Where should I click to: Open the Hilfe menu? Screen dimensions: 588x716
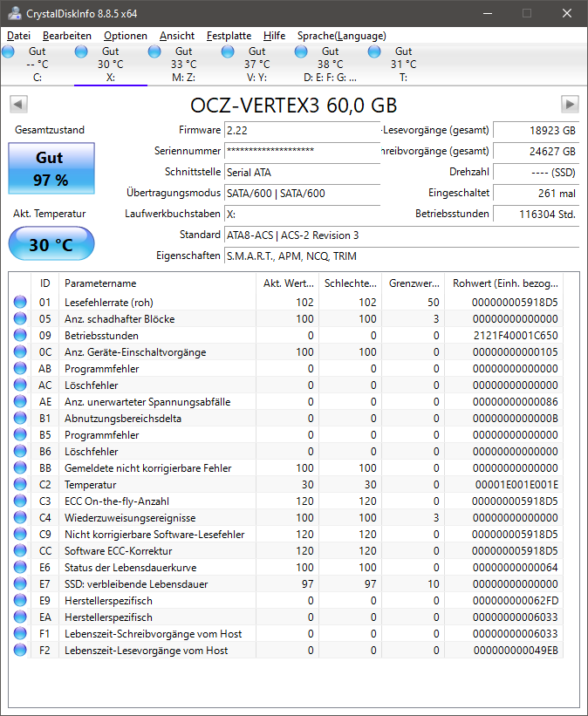[274, 36]
